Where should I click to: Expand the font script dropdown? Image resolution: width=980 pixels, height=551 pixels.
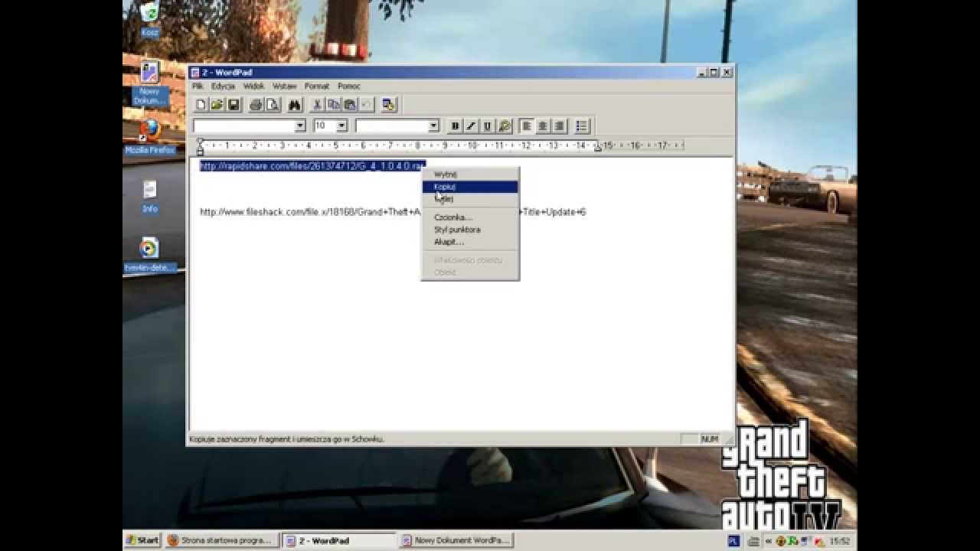433,126
